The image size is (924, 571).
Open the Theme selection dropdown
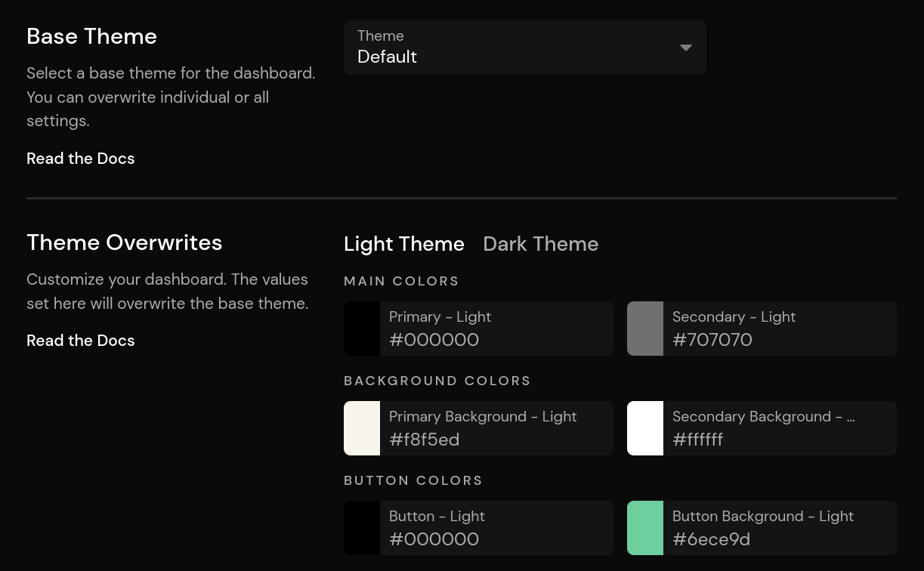click(x=524, y=48)
